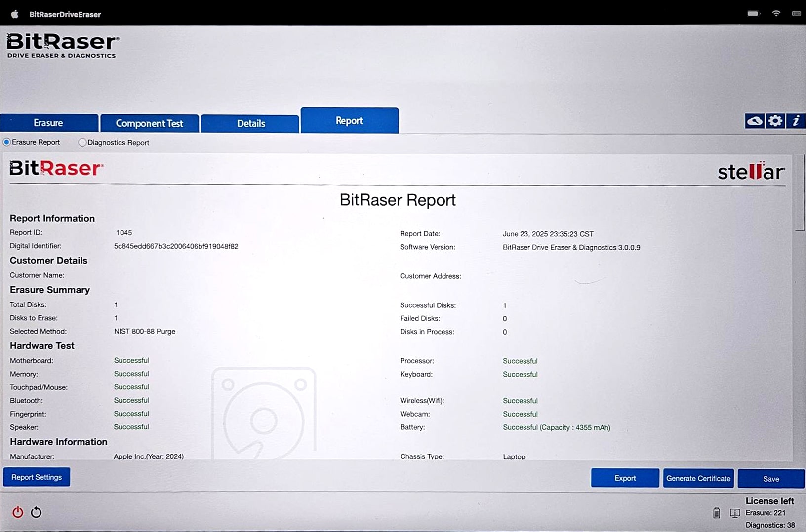The image size is (806, 532).
Task: Click the Report Information heading
Action: pyautogui.click(x=52, y=218)
